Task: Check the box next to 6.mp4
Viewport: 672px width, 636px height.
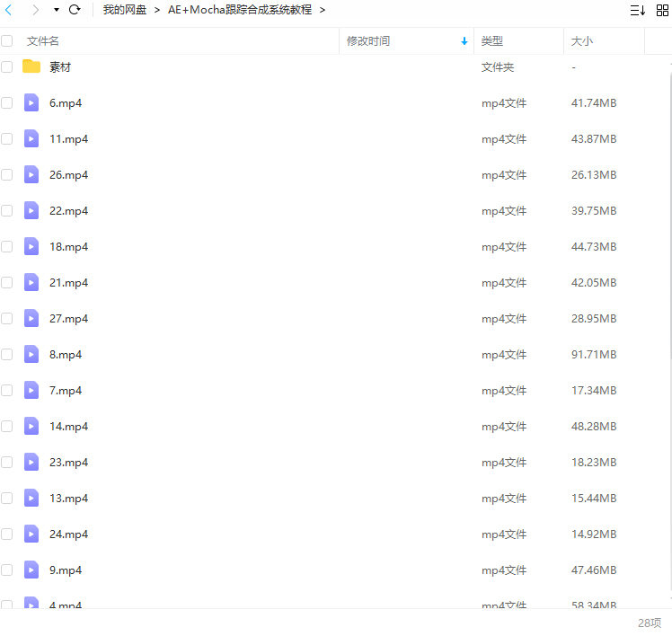Action: tap(7, 103)
